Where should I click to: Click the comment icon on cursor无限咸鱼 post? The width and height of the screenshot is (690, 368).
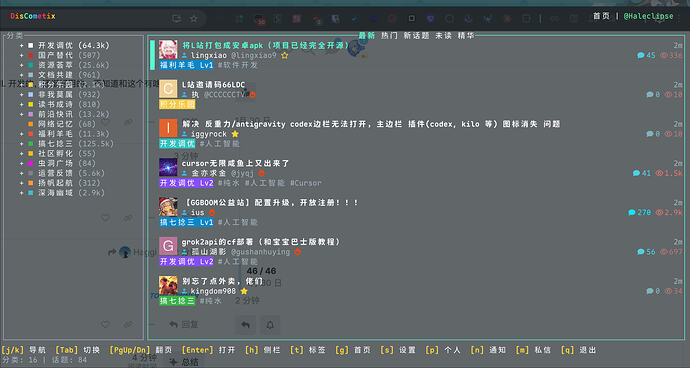click(x=636, y=173)
